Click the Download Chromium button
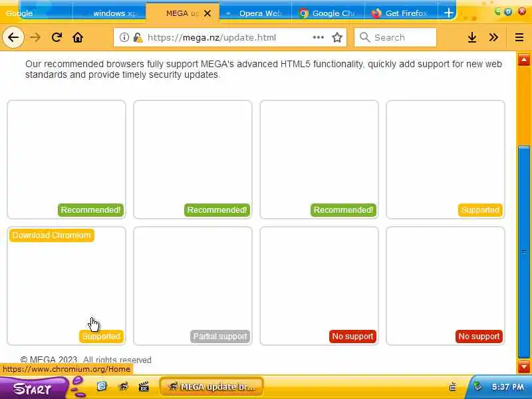 click(52, 235)
